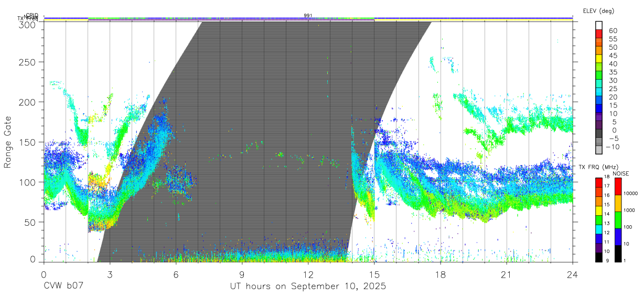Click the yellow segment of the elevation colorbar

(x=599, y=58)
